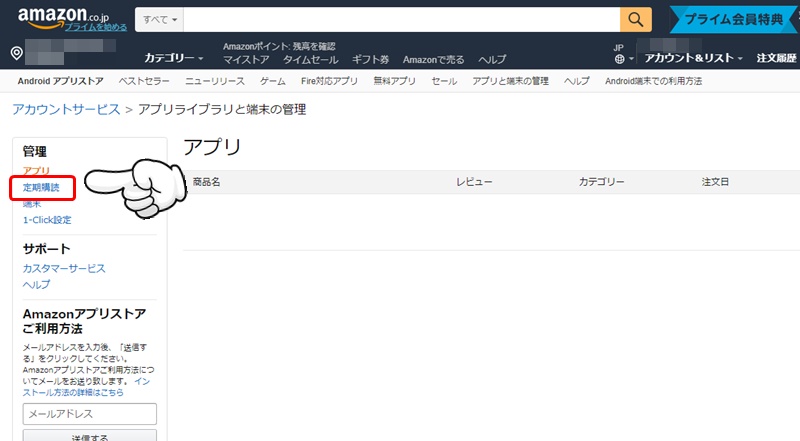Click the orange search magnifier button

(636, 19)
